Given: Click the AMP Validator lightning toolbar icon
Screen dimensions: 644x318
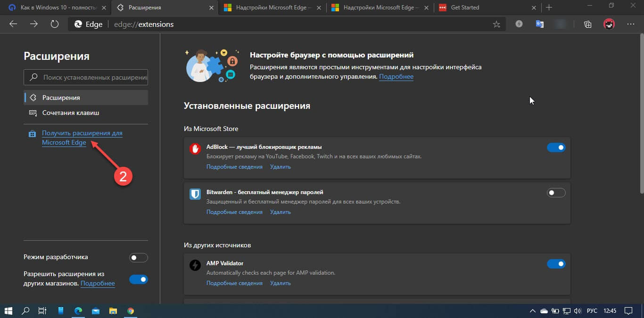Looking at the screenshot, I should coord(519,24).
